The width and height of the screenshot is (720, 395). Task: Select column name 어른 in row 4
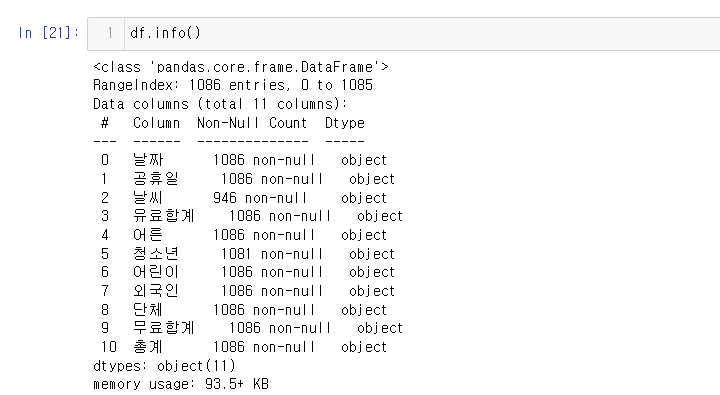tap(148, 235)
